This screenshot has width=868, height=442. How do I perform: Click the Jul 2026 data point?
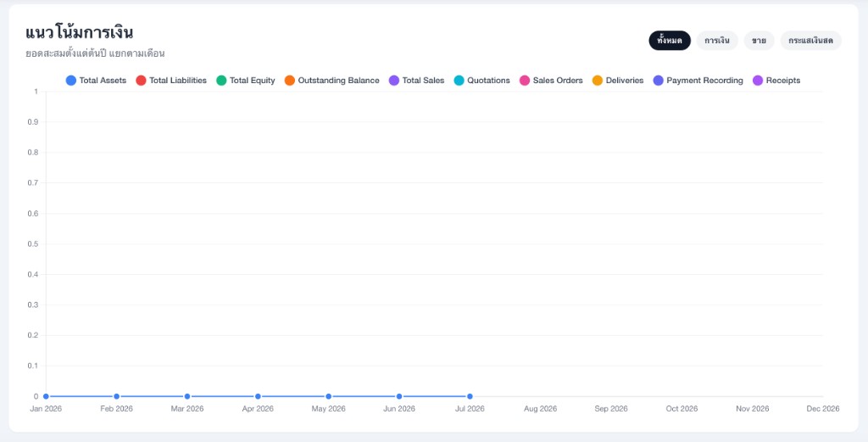(x=470, y=396)
